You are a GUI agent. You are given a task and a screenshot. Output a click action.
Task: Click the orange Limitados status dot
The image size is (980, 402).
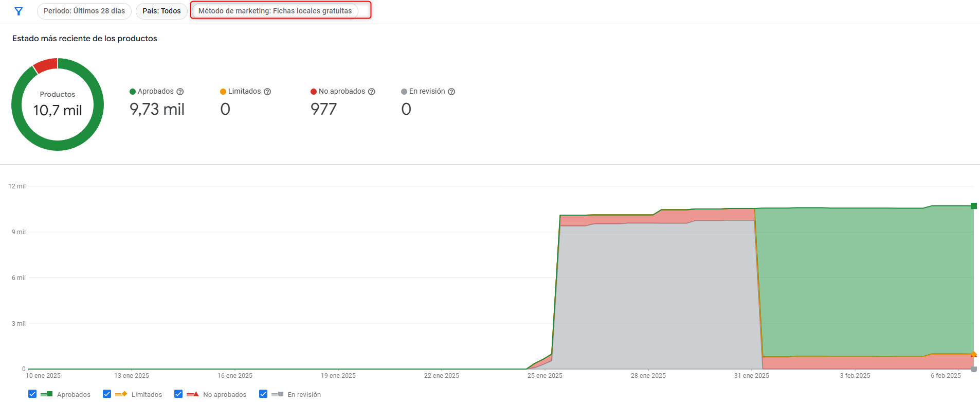tap(223, 92)
